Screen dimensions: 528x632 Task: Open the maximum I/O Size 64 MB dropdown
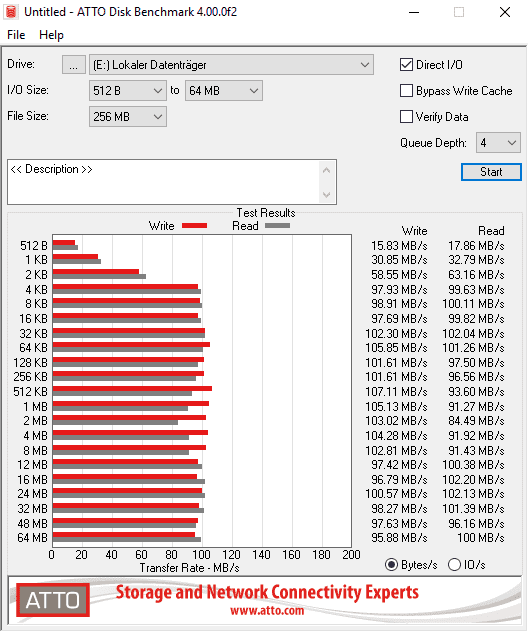point(223,91)
